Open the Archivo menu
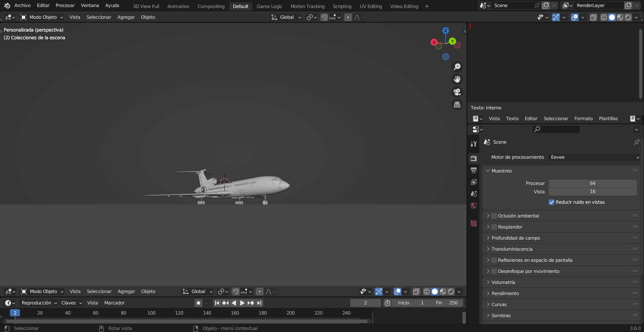 click(22, 5)
